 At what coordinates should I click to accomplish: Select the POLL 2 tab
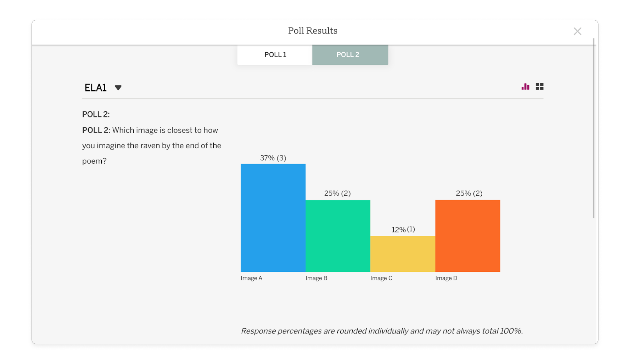(350, 55)
